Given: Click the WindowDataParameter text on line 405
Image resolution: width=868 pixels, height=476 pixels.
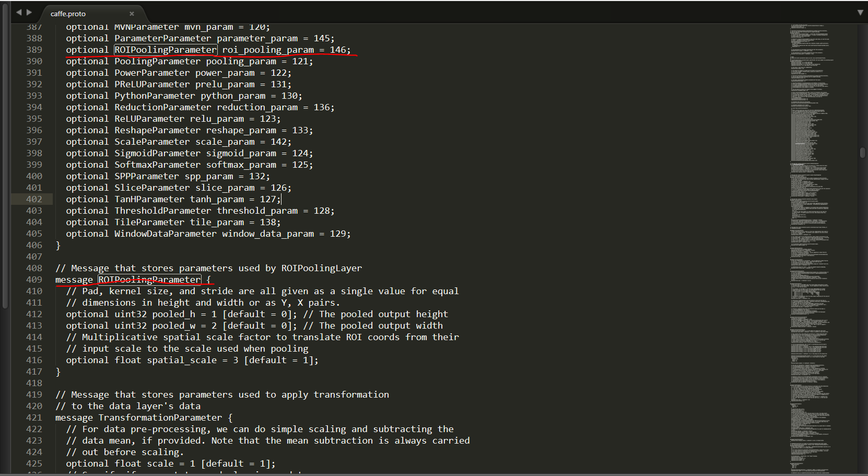Looking at the screenshot, I should (x=165, y=234).
